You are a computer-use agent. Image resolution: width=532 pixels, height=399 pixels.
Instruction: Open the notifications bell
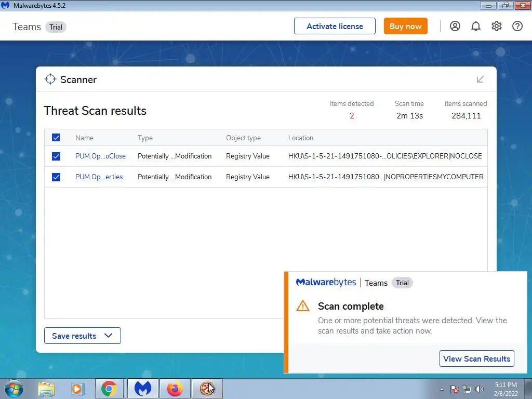click(476, 26)
